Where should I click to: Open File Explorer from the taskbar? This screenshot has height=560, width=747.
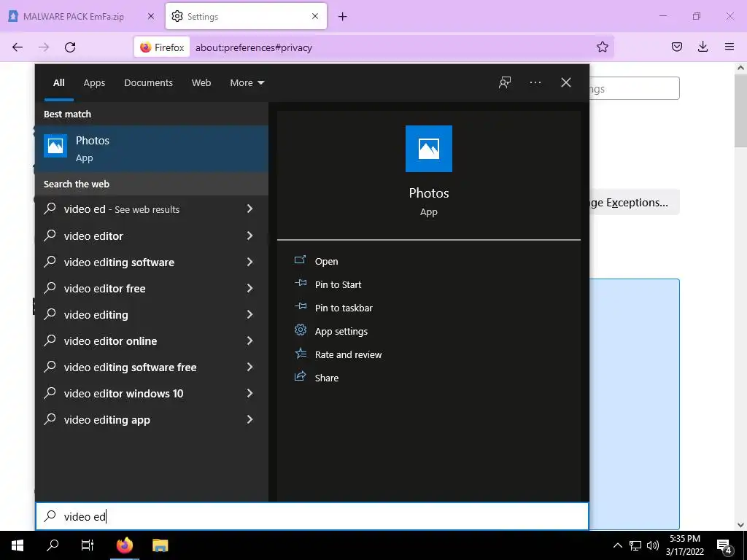[x=160, y=545]
